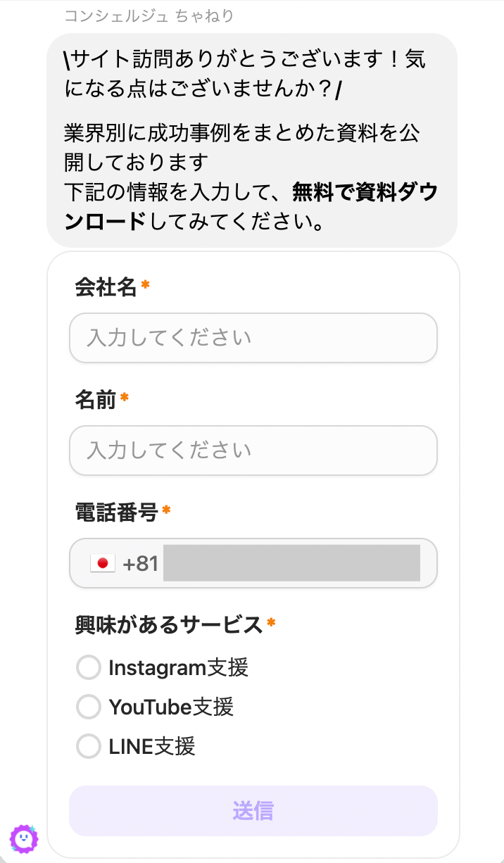Open the Japan flag country selector

click(x=103, y=563)
